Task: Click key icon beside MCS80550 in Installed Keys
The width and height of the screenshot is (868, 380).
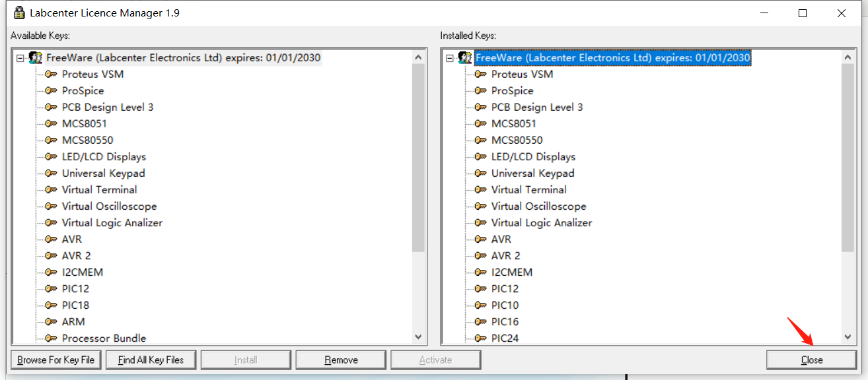Action: [480, 140]
